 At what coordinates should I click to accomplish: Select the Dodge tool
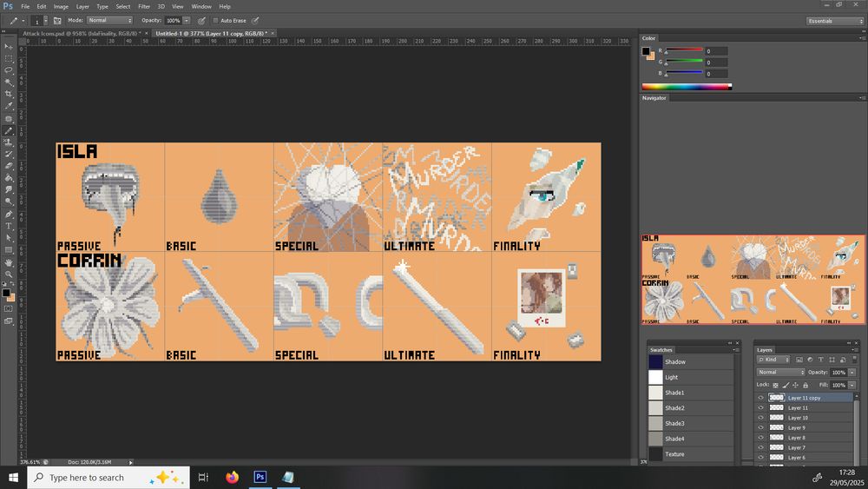[x=9, y=202]
